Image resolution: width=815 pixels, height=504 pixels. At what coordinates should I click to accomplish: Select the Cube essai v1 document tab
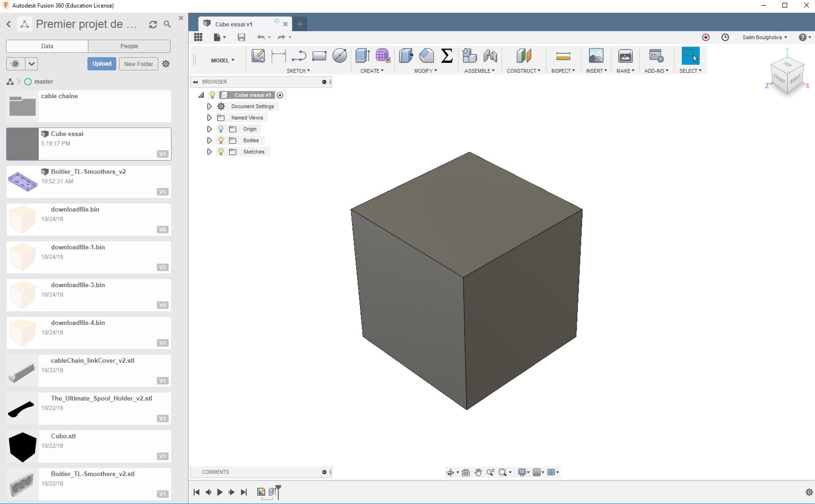(233, 24)
